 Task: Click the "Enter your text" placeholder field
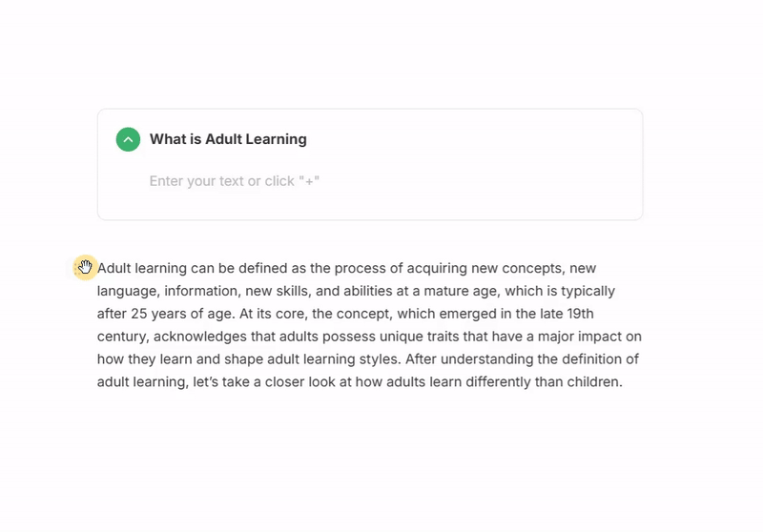pyautogui.click(x=235, y=181)
